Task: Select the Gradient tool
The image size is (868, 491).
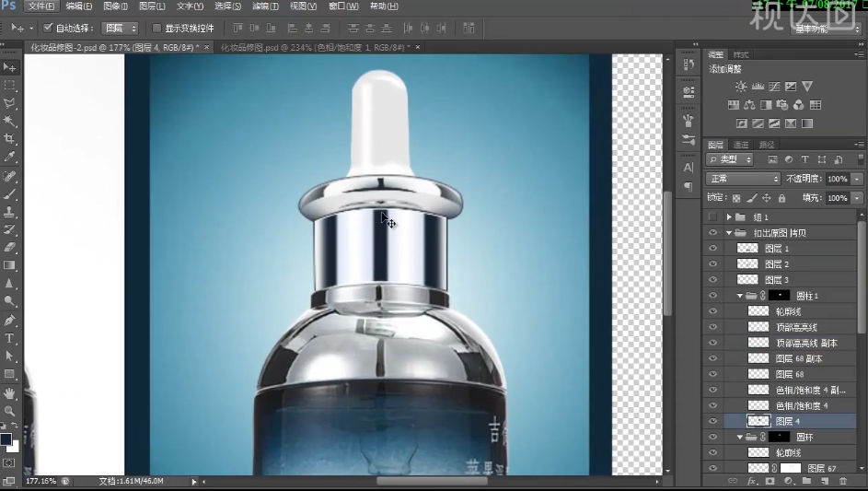Action: (9, 265)
